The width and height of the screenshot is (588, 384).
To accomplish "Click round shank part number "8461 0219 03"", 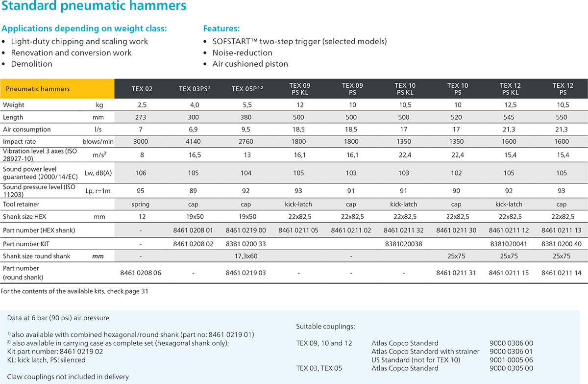I will click(x=247, y=273).
